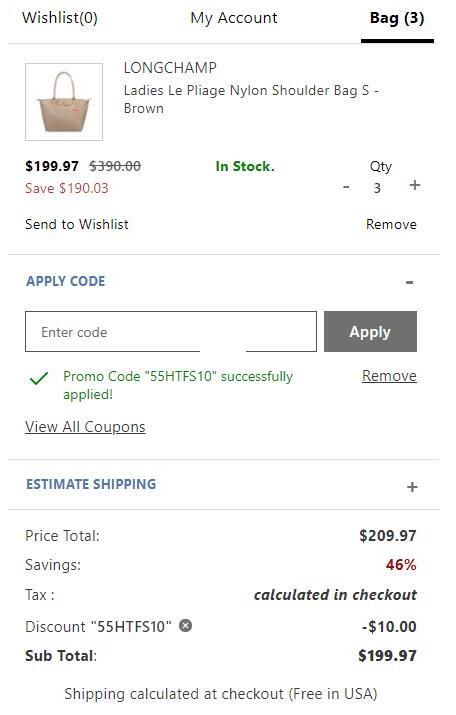The image size is (456, 715).
Task: Collapse the Apply Code section
Action: 409,282
